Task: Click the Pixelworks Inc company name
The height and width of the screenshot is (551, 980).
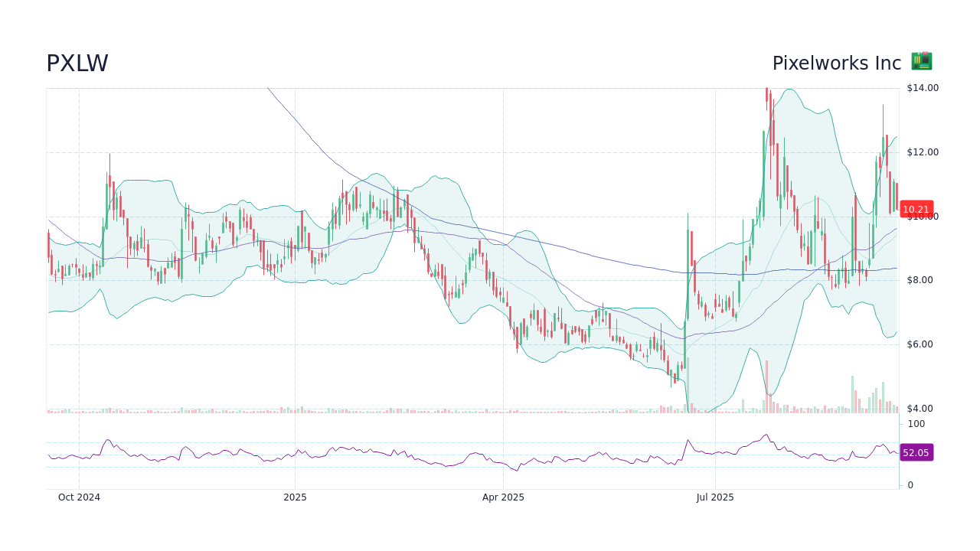Action: pyautogui.click(x=836, y=64)
